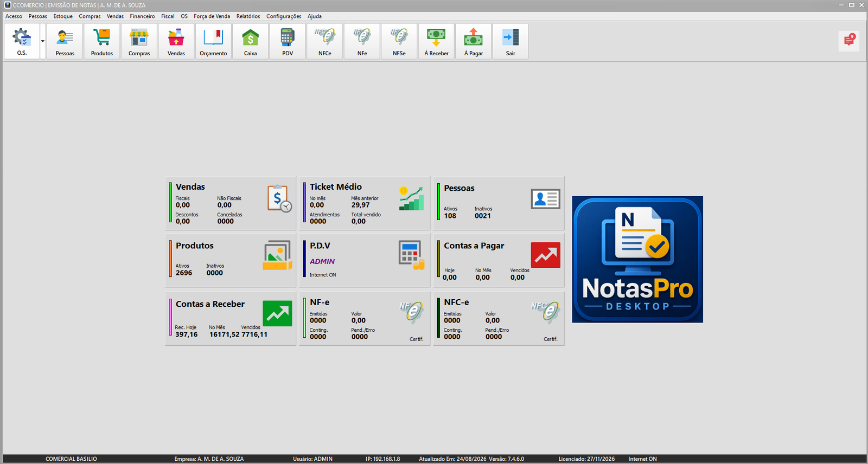This screenshot has width=868, height=464.
Task: Click the Contas a Receber green arrow icon
Action: point(277,313)
